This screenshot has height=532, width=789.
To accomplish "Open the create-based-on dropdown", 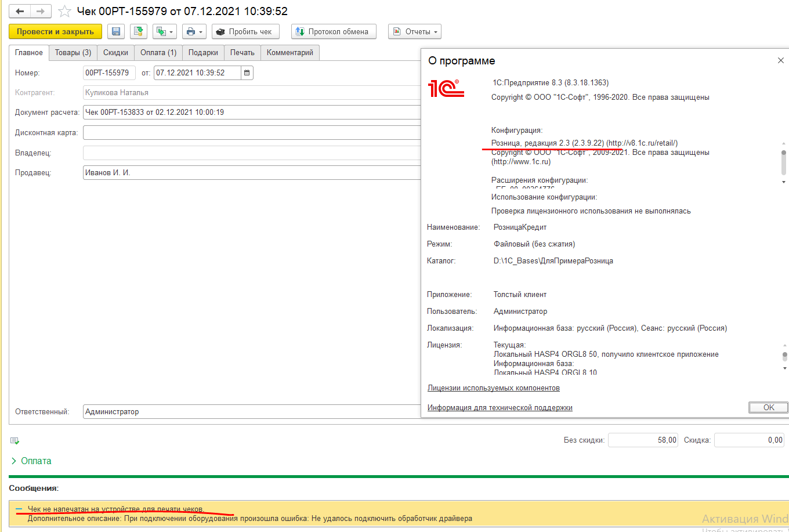I will pos(165,31).
